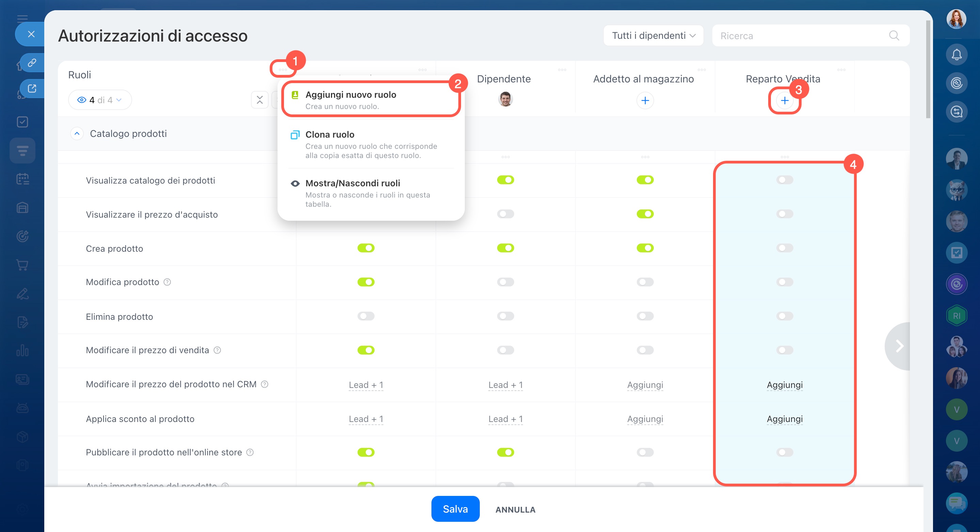Image resolution: width=980 pixels, height=532 pixels.
Task: Enable Crea prodotto for Reparto Vendita
Action: point(785,248)
